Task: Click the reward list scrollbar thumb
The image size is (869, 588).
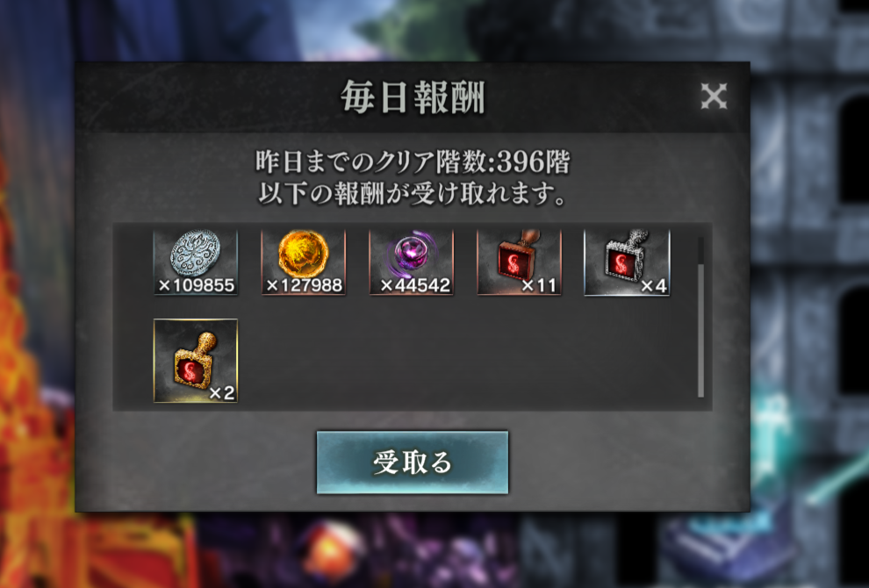Action: pyautogui.click(x=700, y=330)
